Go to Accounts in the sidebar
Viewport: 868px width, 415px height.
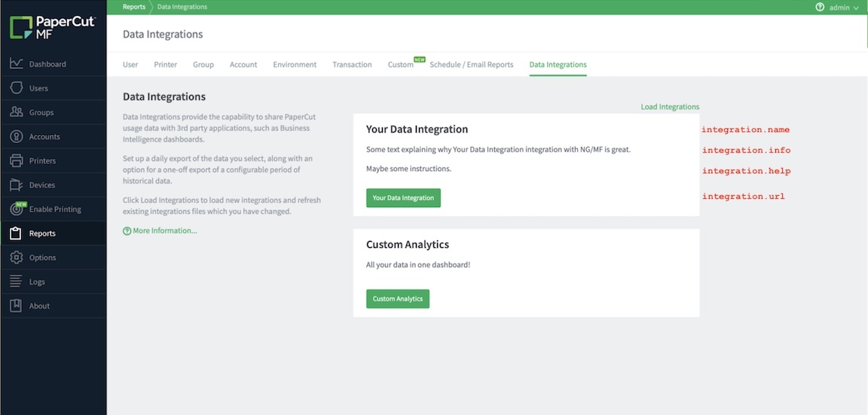pos(53,136)
